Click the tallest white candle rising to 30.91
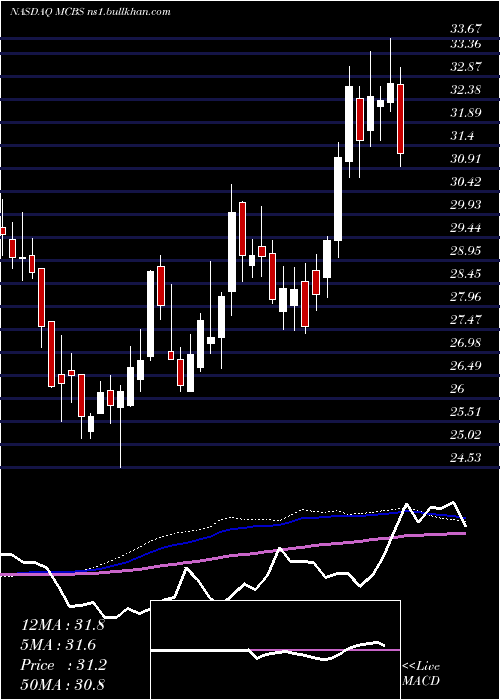Viewport: 500px width, 700px height. [x=338, y=199]
